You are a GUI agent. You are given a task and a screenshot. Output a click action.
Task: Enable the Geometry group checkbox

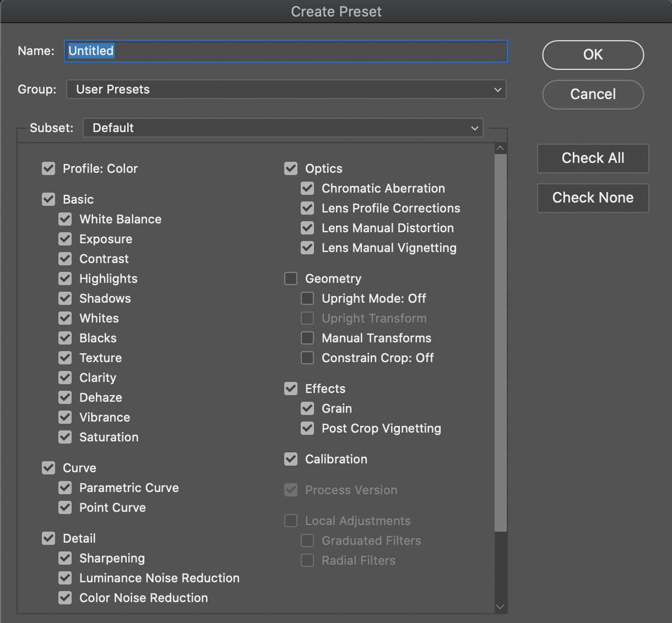tap(291, 279)
